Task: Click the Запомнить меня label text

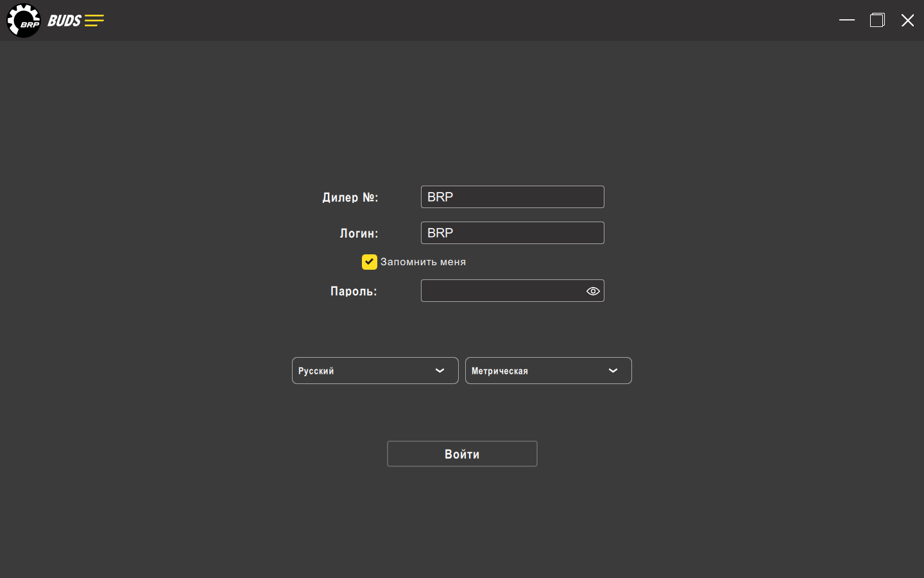Action: (x=423, y=262)
